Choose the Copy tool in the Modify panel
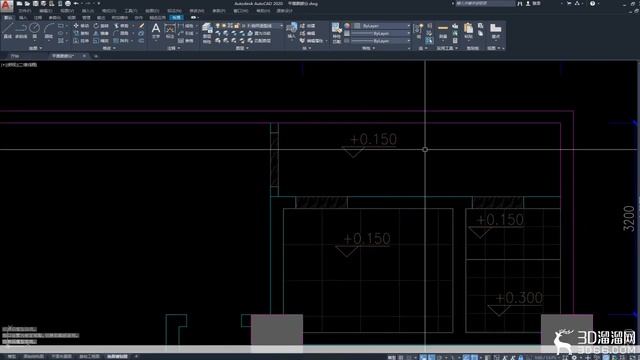 (81, 33)
